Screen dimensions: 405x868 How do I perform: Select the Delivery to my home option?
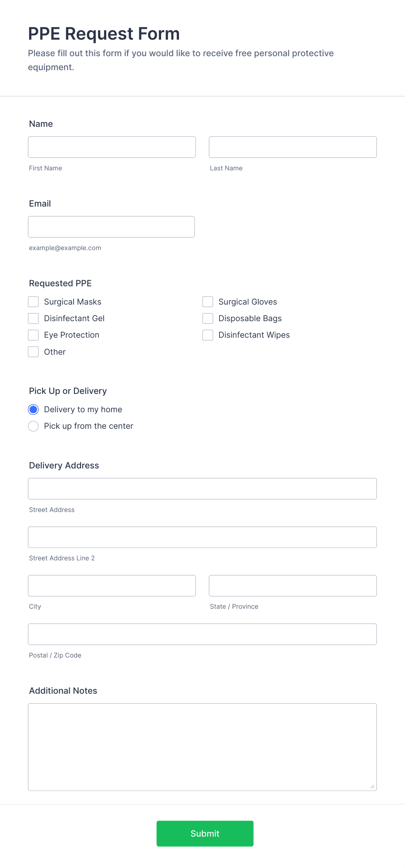(x=33, y=409)
